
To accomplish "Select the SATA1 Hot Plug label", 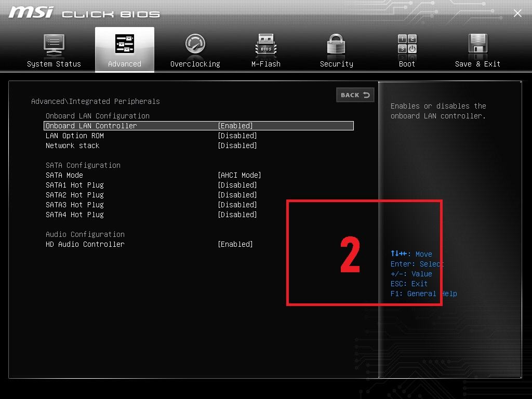I will pyautogui.click(x=75, y=185).
